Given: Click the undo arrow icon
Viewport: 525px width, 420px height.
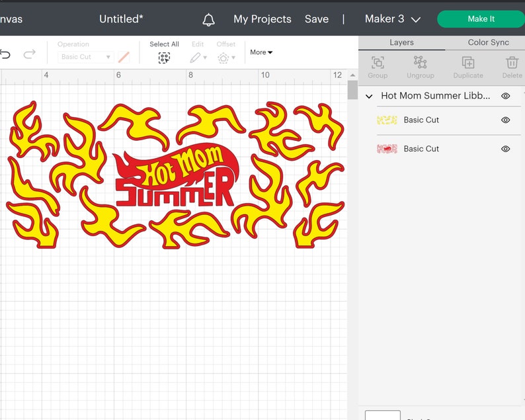Looking at the screenshot, I should [x=5, y=54].
